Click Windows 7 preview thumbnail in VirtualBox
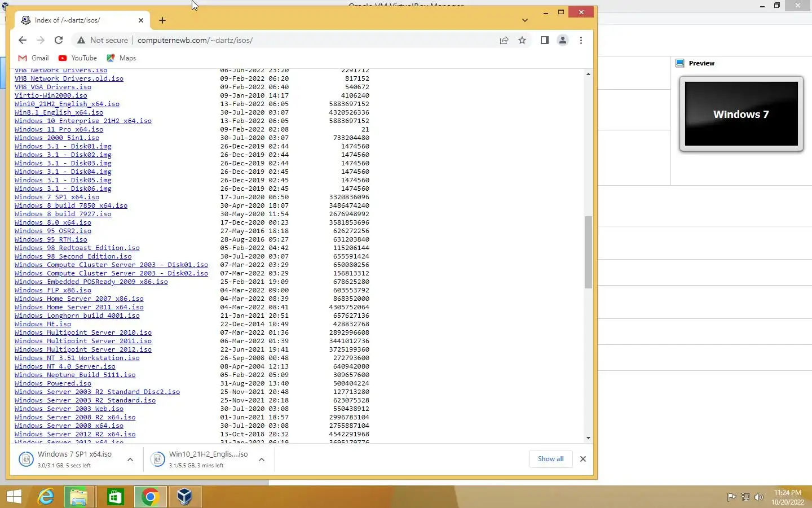The height and width of the screenshot is (508, 812). 742,114
